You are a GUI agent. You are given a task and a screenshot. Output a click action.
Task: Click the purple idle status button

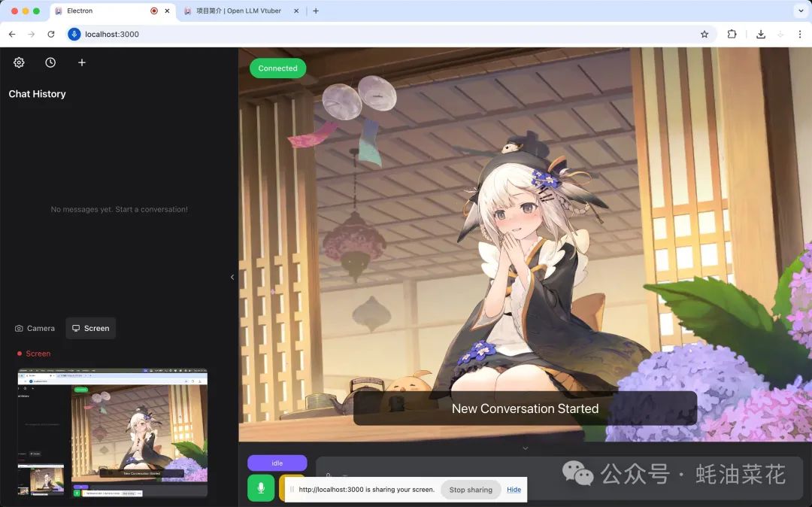(x=277, y=463)
